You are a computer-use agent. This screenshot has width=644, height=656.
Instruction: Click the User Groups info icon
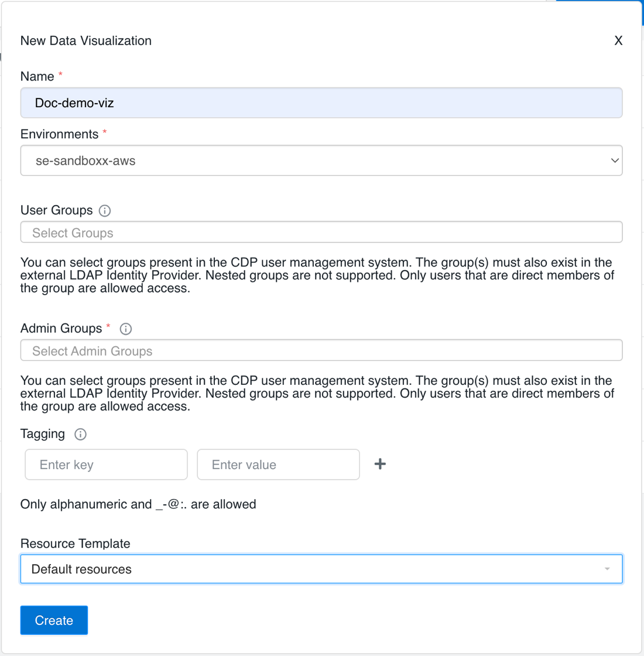(105, 211)
